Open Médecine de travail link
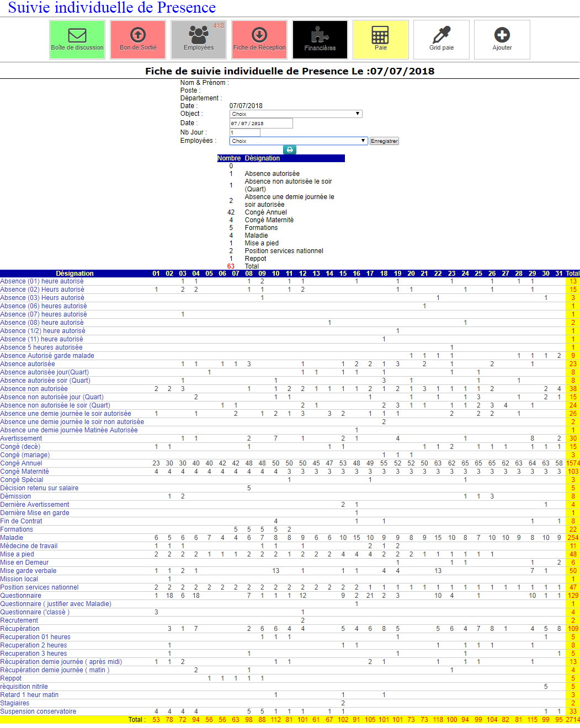 click(x=29, y=546)
